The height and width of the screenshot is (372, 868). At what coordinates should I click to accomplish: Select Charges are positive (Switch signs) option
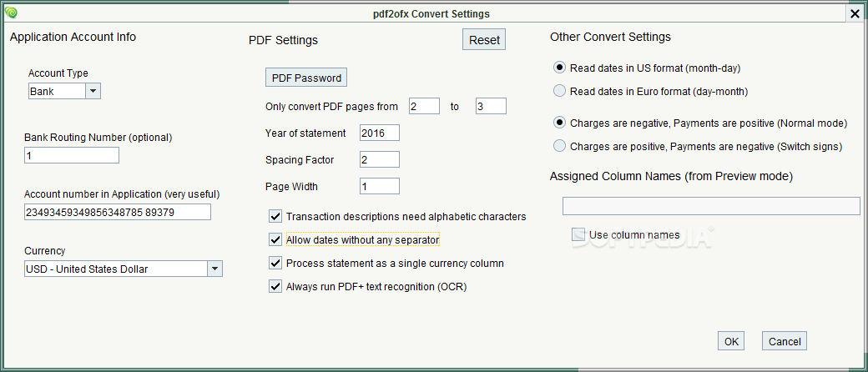(560, 146)
